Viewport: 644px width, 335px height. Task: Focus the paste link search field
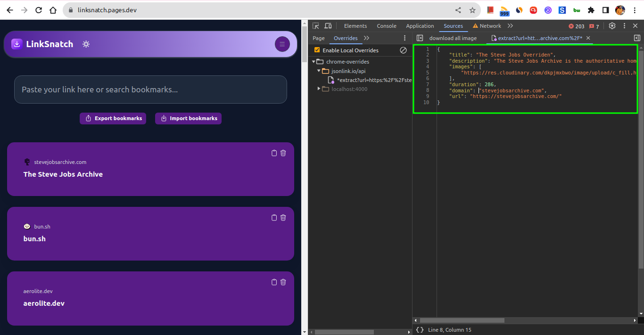click(x=150, y=90)
